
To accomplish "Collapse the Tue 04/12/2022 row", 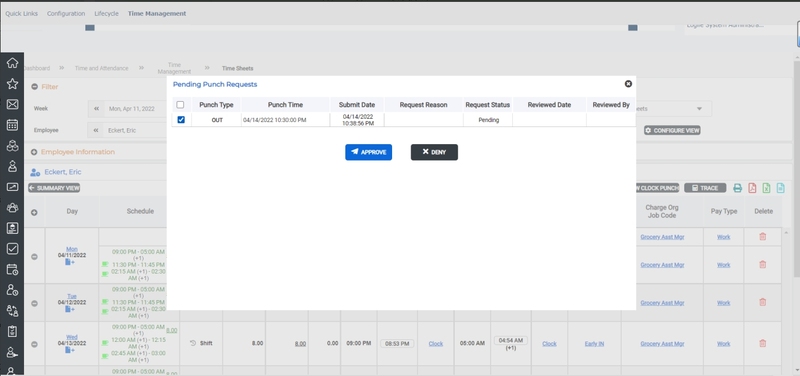I will coord(34,303).
